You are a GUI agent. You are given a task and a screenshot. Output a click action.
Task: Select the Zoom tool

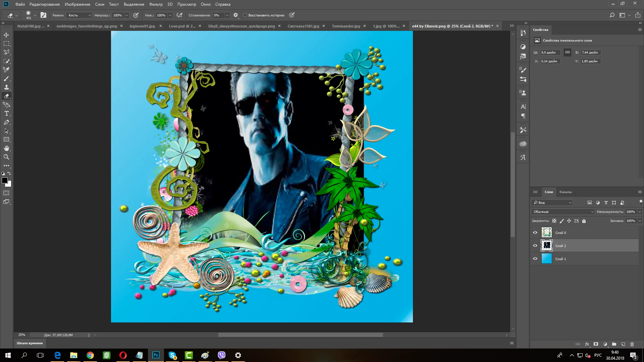6,157
